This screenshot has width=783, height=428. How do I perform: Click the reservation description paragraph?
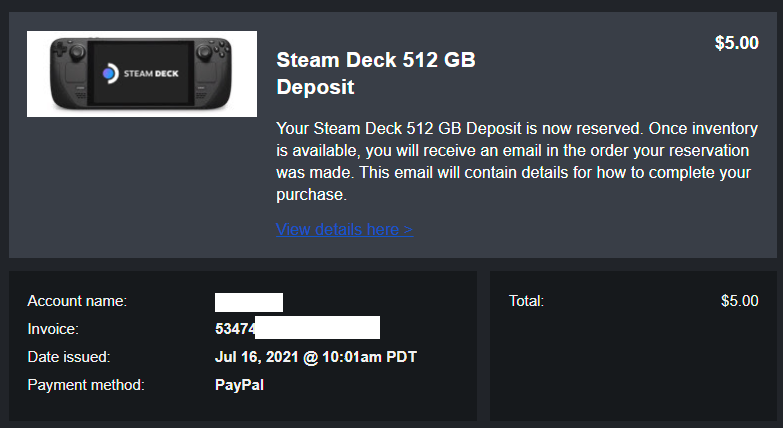point(512,162)
